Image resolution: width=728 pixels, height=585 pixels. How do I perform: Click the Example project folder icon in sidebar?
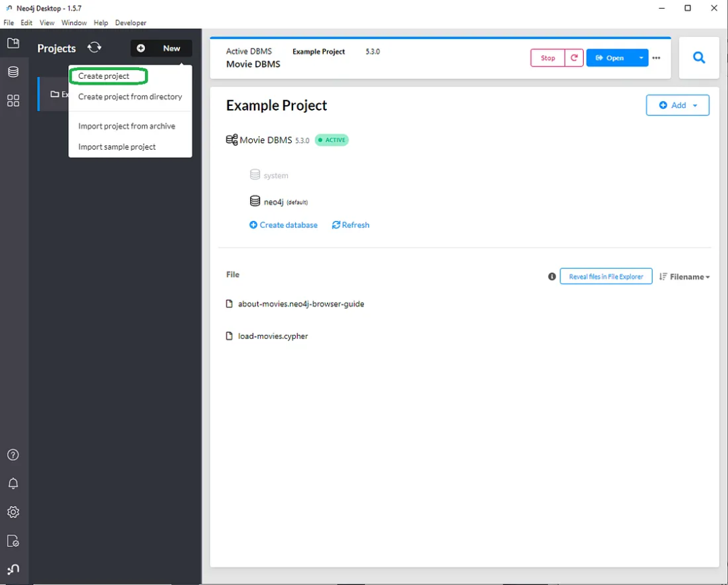[55, 94]
